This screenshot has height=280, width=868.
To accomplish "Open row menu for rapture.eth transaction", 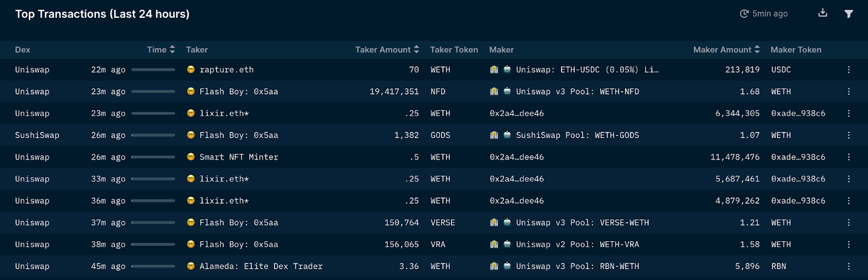I will click(848, 70).
